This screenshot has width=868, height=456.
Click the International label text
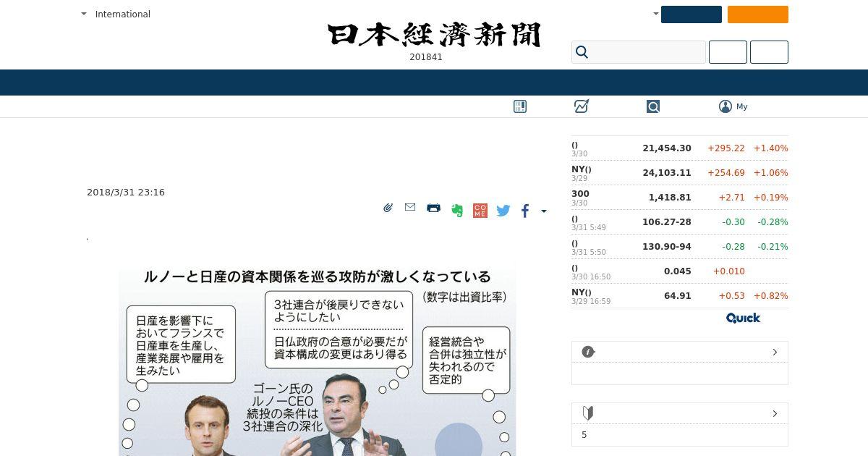click(x=123, y=14)
